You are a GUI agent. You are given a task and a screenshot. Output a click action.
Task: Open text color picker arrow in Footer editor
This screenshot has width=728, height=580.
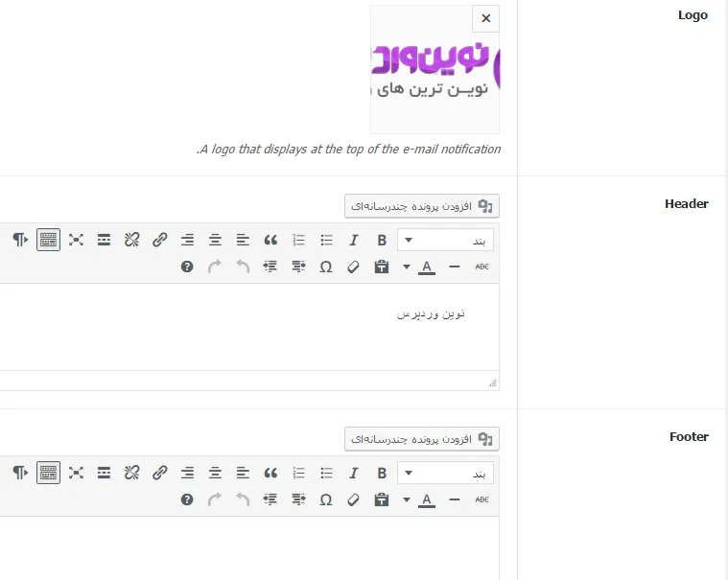(407, 499)
